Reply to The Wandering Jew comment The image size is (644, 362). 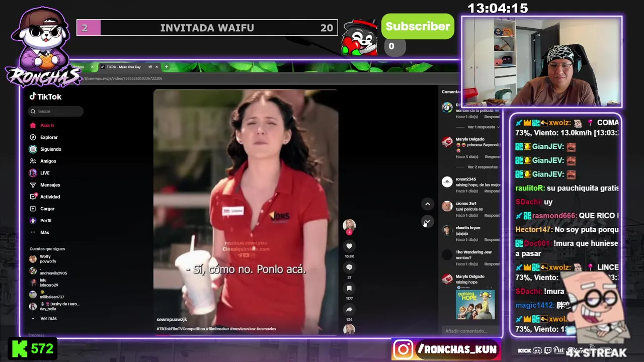click(492, 264)
